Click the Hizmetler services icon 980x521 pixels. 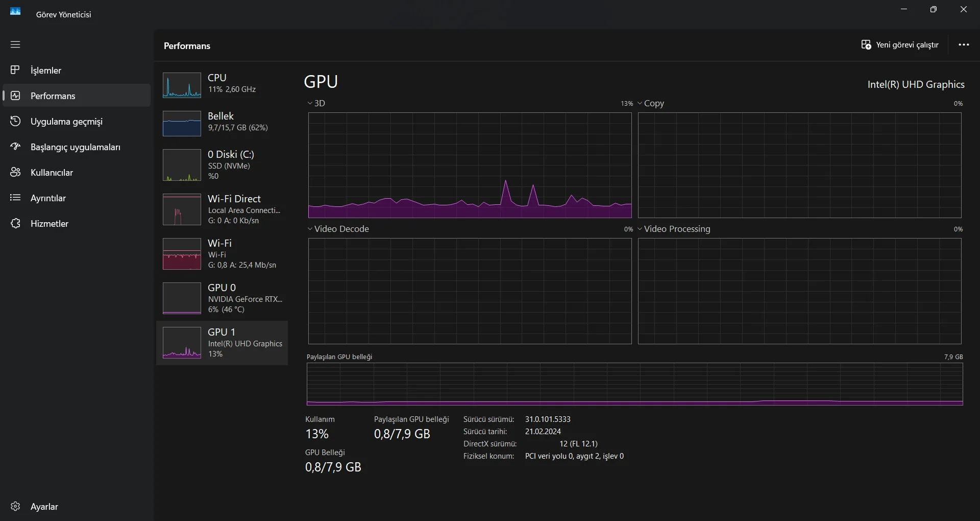(15, 223)
